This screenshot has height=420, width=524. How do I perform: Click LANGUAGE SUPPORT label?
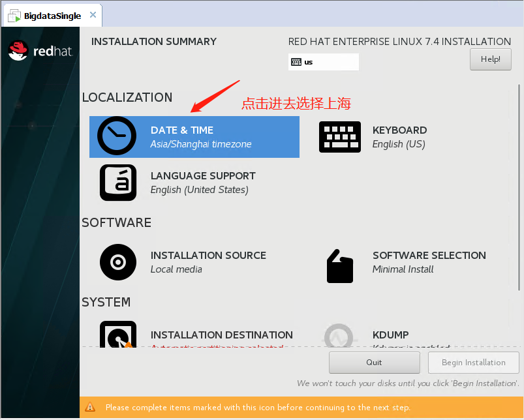203,175
